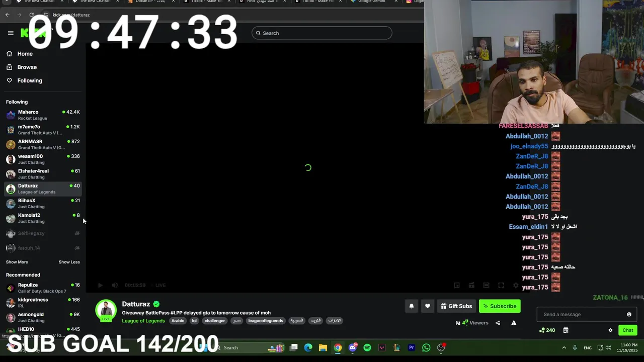644x362 pixels.
Task: Click the 240 channel points icon
Action: (x=547, y=330)
